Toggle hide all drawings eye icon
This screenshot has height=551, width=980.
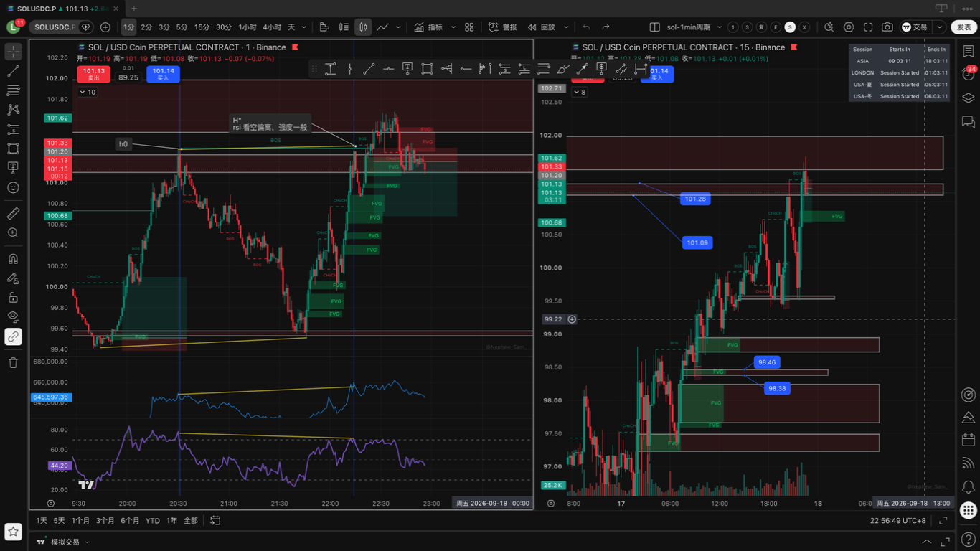pos(13,316)
